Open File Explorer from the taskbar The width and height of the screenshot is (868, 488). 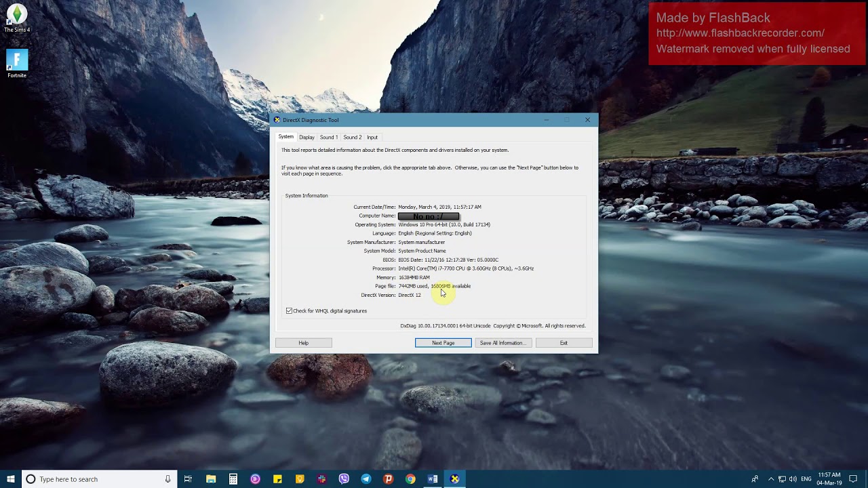(211, 479)
